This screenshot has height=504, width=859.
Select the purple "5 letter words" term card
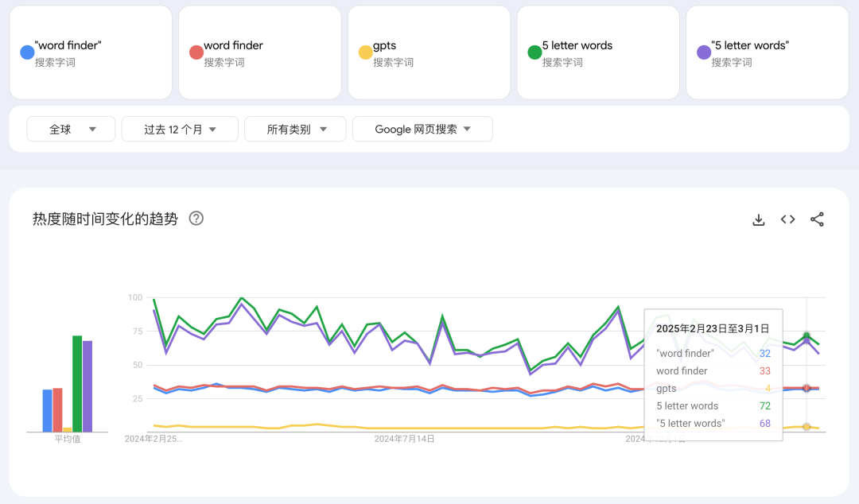pyautogui.click(x=767, y=52)
